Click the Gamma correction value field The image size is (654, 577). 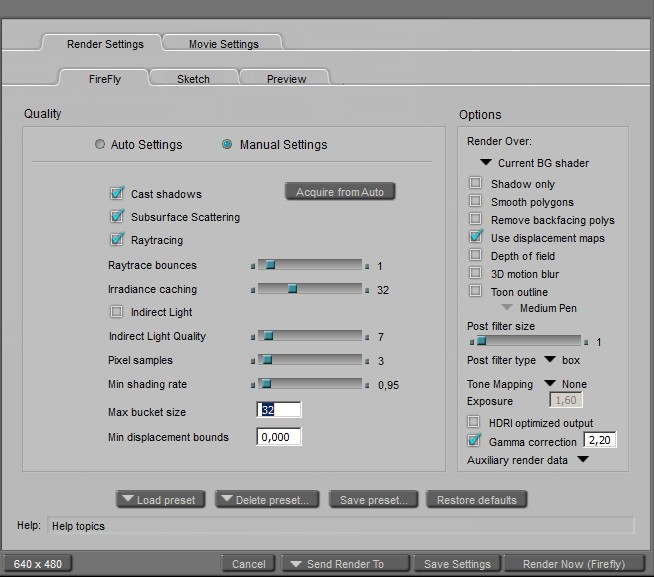(x=598, y=441)
